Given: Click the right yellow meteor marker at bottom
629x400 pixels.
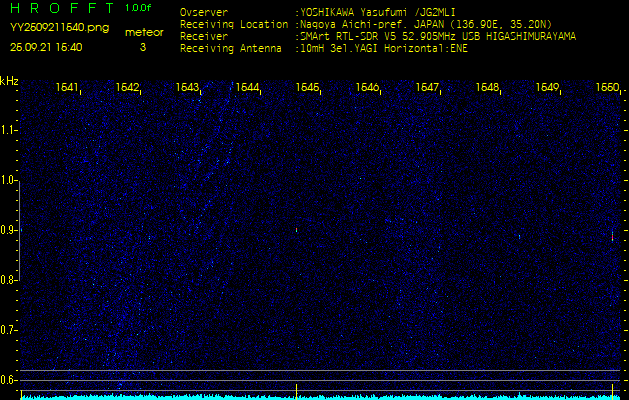Looking at the screenshot, I should tap(612, 388).
